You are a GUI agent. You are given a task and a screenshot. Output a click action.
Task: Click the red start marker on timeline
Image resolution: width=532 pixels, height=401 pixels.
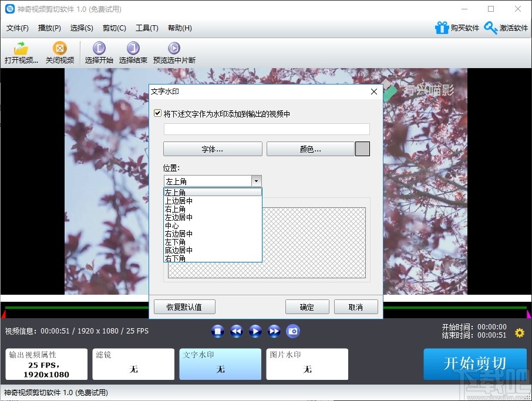[3, 314]
